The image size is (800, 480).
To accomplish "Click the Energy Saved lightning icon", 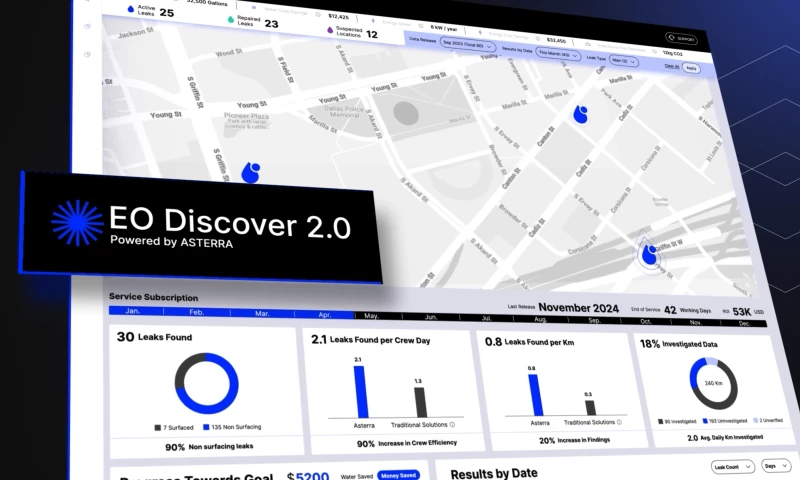I will [373, 21].
